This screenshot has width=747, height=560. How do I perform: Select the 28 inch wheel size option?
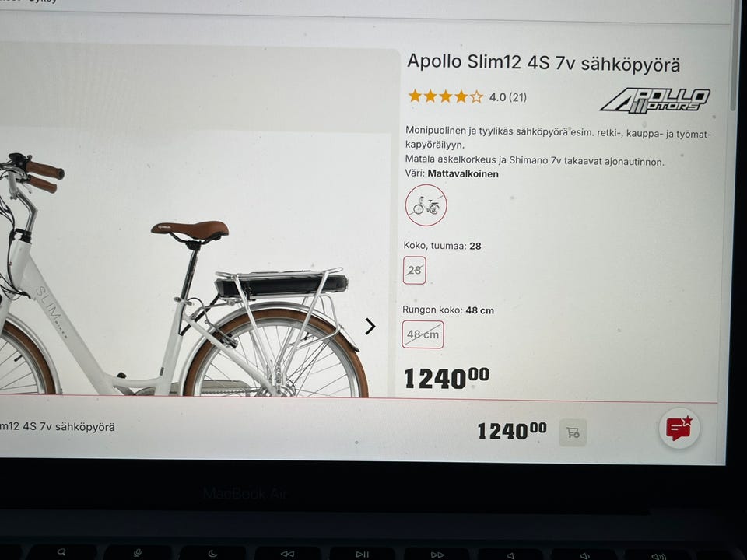(415, 270)
